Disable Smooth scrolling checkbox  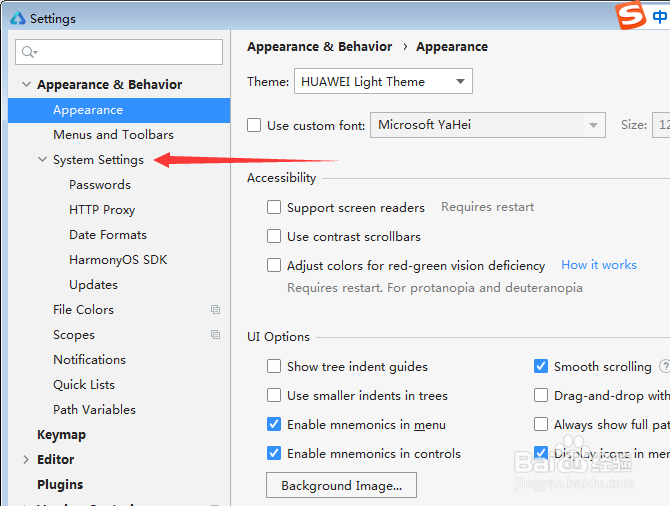coord(541,367)
